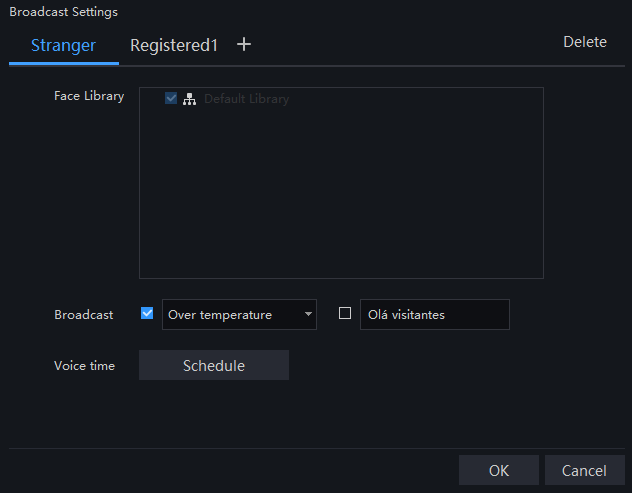
Task: Click the Broadcast Settings title text
Action: pyautogui.click(x=64, y=12)
